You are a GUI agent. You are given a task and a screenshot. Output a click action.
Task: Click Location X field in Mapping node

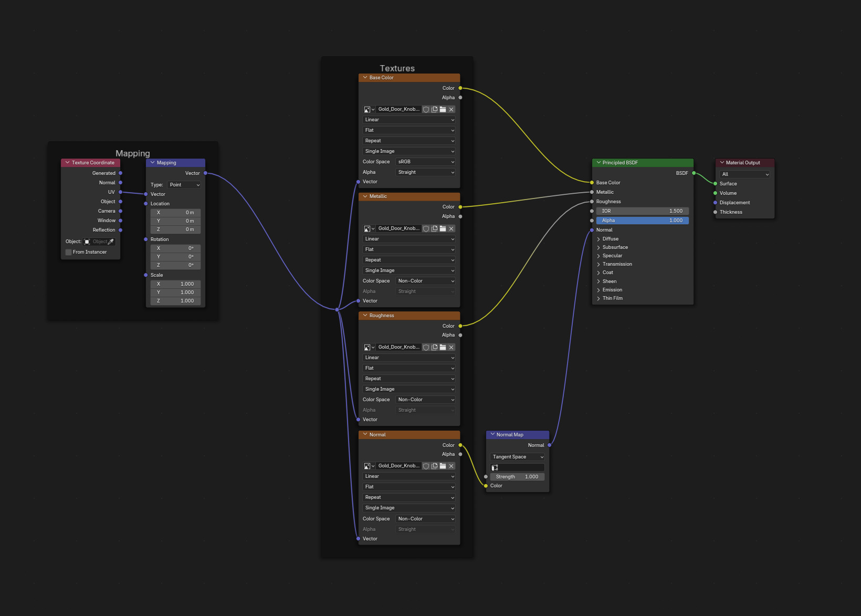pyautogui.click(x=175, y=213)
